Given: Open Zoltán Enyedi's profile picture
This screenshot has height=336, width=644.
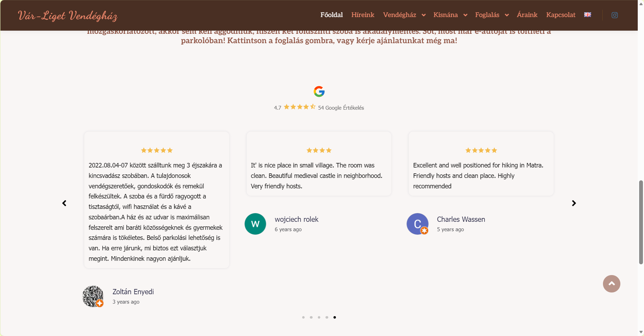Looking at the screenshot, I should 93,296.
